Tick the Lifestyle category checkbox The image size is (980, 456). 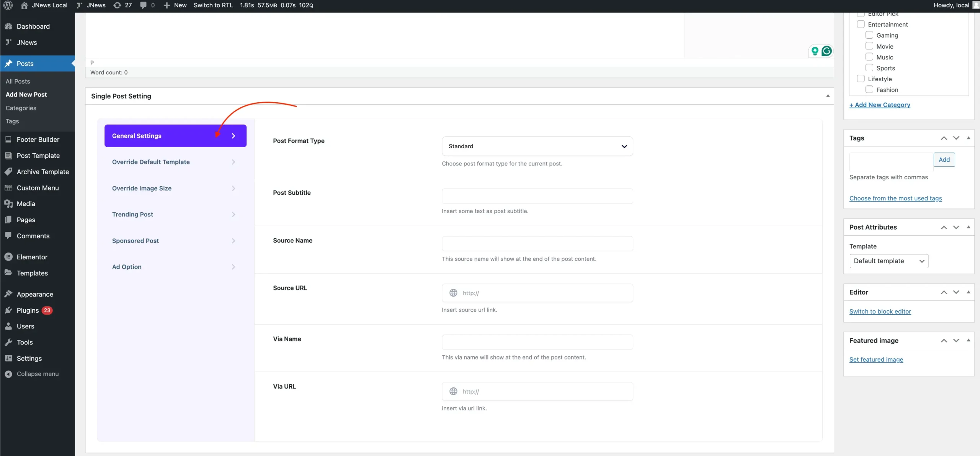[x=861, y=79]
